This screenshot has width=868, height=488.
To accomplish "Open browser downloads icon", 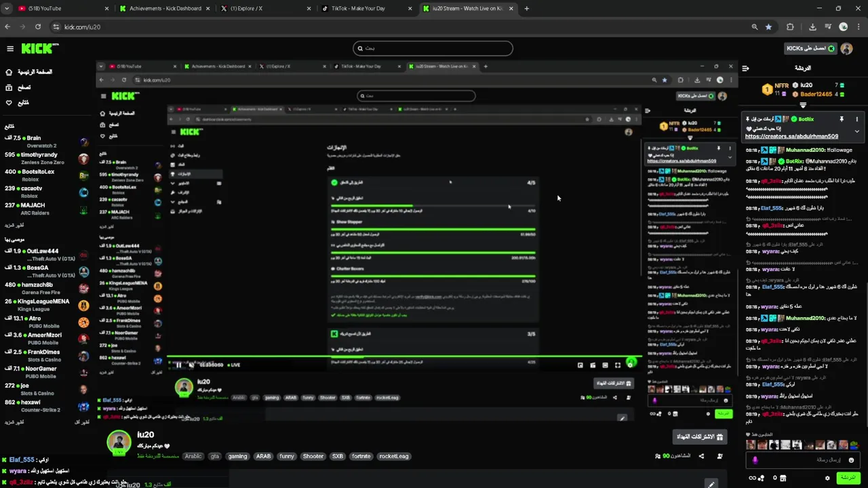I will click(812, 26).
